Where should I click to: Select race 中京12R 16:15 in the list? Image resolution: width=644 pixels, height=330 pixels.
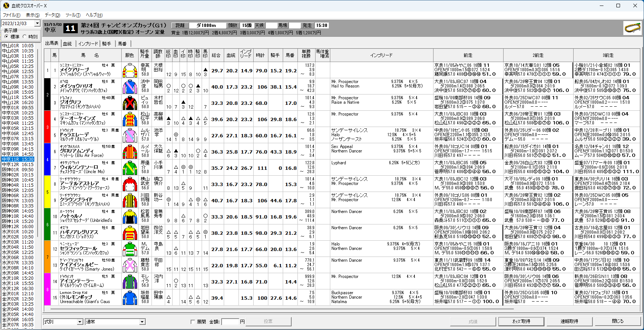click(18, 165)
